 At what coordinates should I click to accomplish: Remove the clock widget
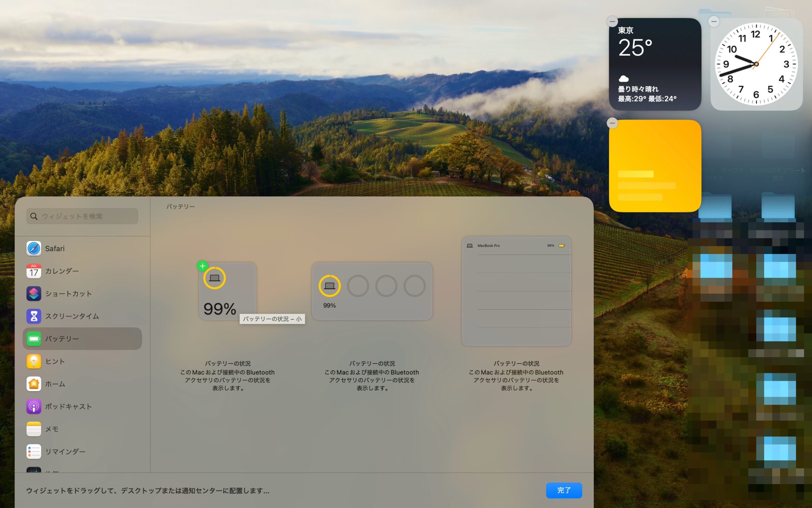click(714, 22)
